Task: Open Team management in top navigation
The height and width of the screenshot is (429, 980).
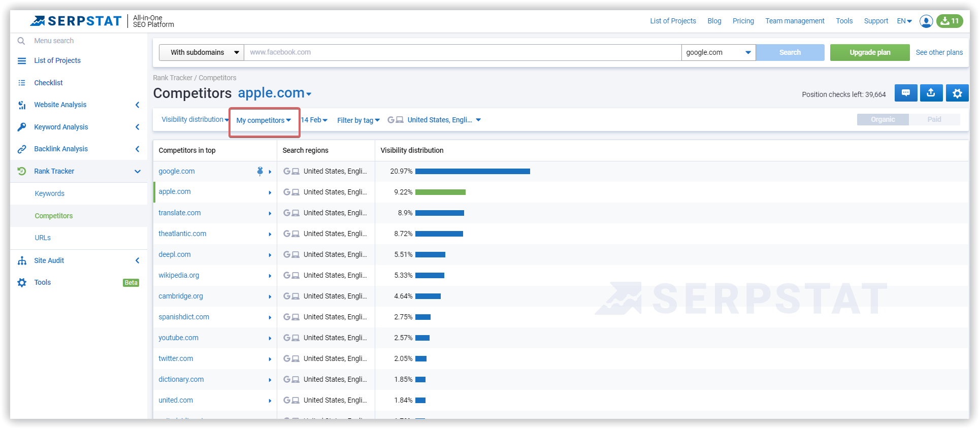Action: coord(795,21)
